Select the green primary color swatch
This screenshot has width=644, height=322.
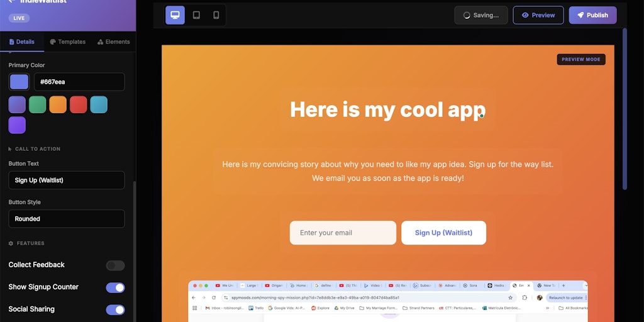pos(37,104)
